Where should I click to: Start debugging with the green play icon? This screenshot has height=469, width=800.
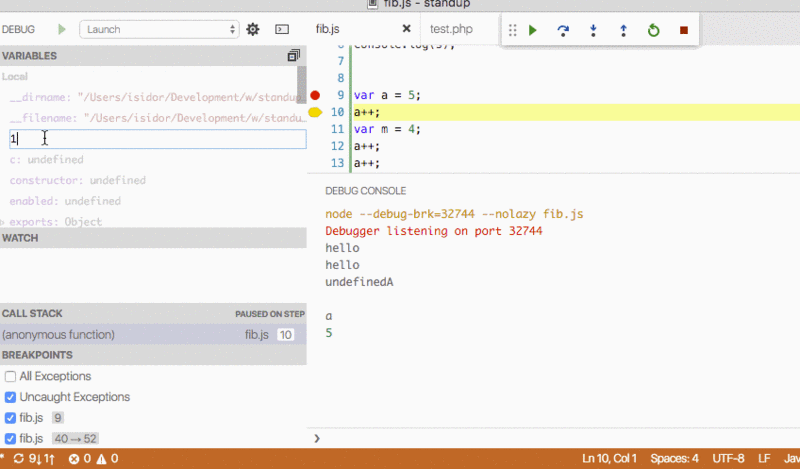62,29
